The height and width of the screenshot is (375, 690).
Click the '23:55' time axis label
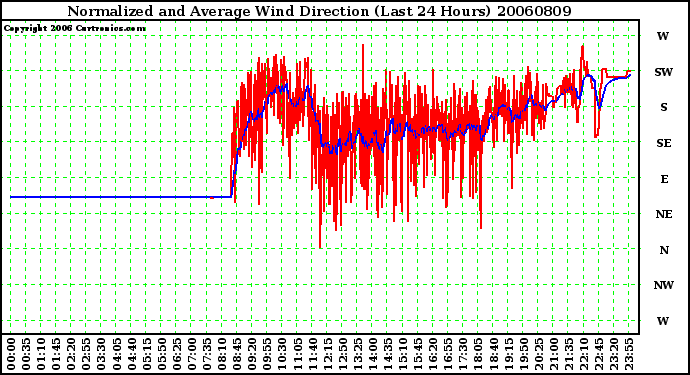tap(628, 354)
